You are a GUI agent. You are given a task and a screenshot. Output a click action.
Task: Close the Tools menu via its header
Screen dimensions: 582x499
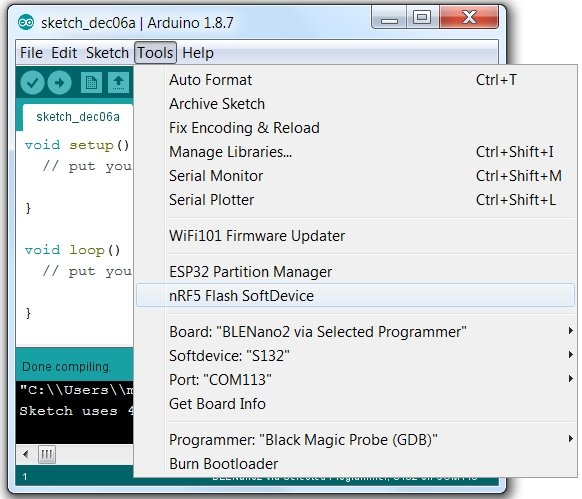155,53
